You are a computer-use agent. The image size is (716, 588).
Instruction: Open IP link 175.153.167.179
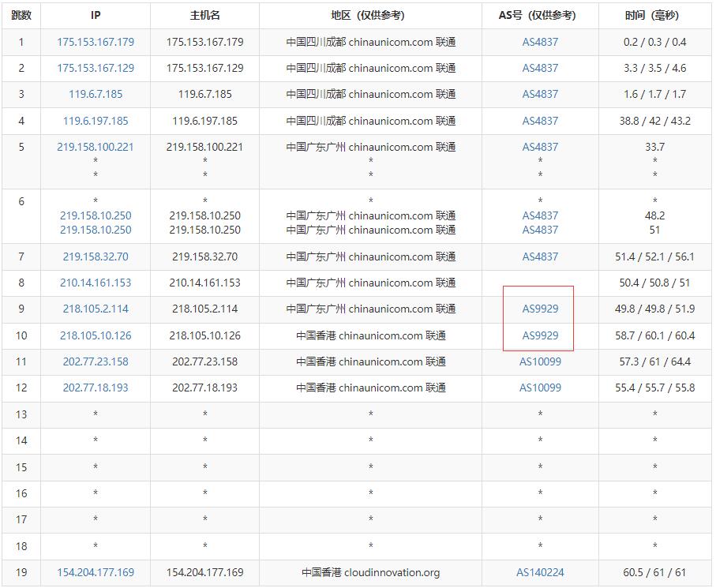coord(96,42)
